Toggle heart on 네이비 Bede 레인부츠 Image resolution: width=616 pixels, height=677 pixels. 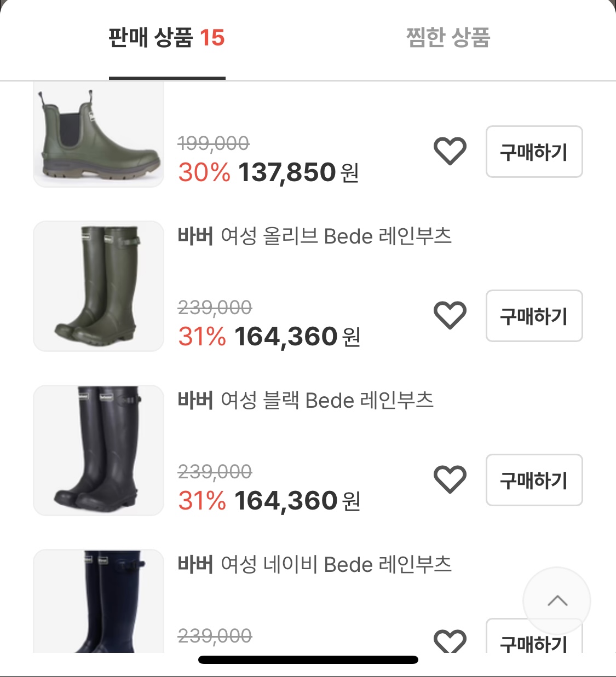(450, 641)
